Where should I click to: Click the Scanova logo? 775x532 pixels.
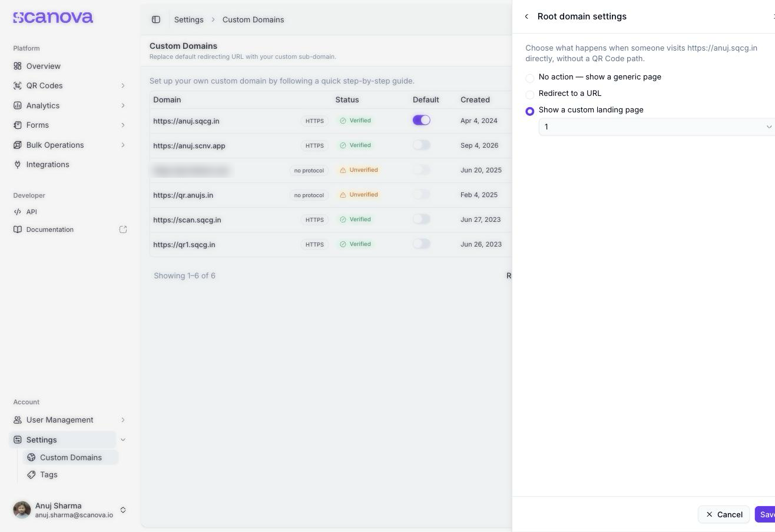(x=53, y=18)
